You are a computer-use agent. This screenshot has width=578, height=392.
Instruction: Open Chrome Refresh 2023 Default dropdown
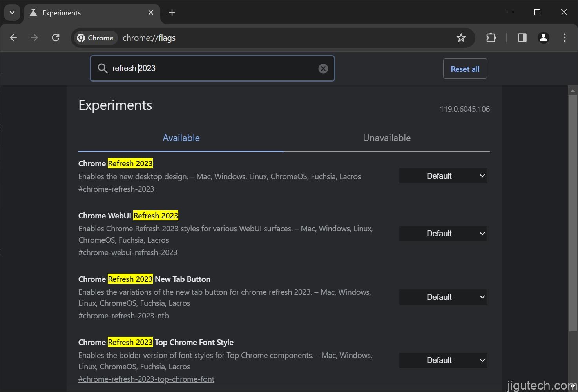(443, 176)
